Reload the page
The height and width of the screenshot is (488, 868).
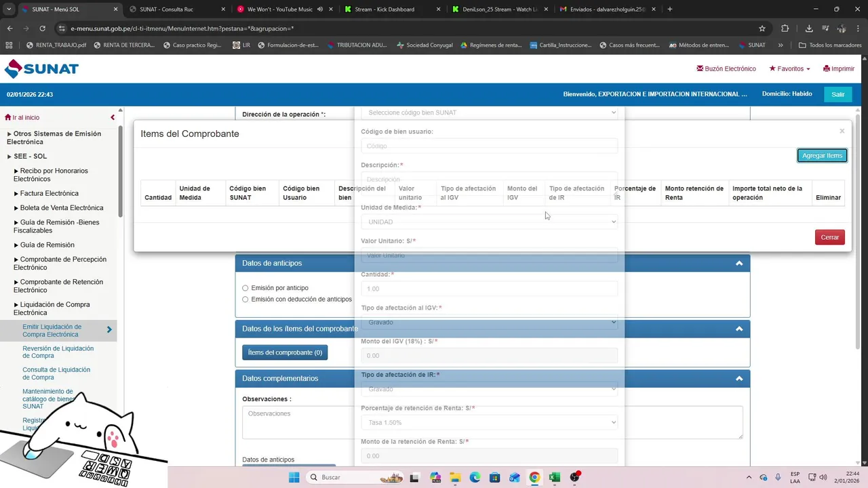[42, 28]
